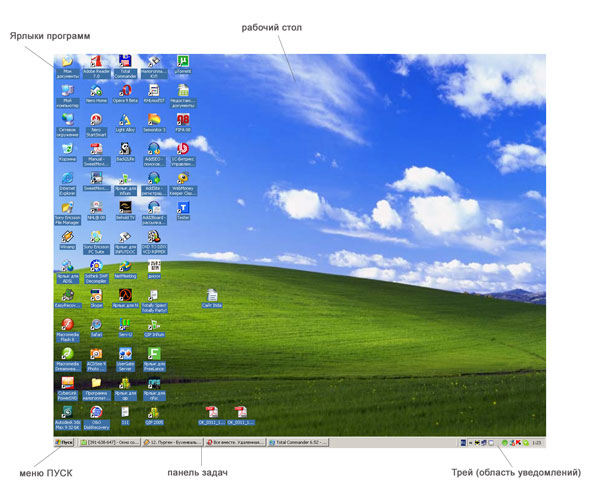The height and width of the screenshot is (502, 600).
Task: Click the AddSEO shortcut icon
Action: point(154,155)
